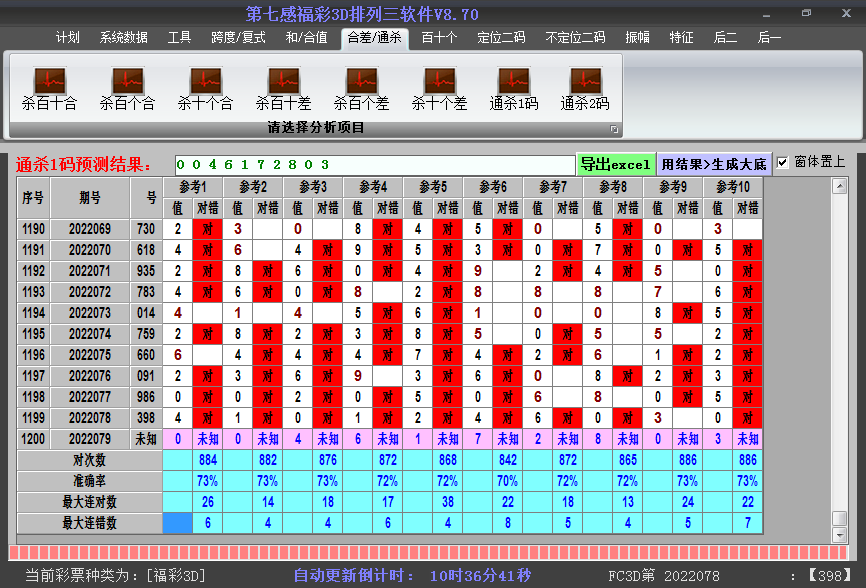Click the countdown time 10时36分41秒
Screen dimensions: 866x588
pyautogui.click(x=480, y=576)
